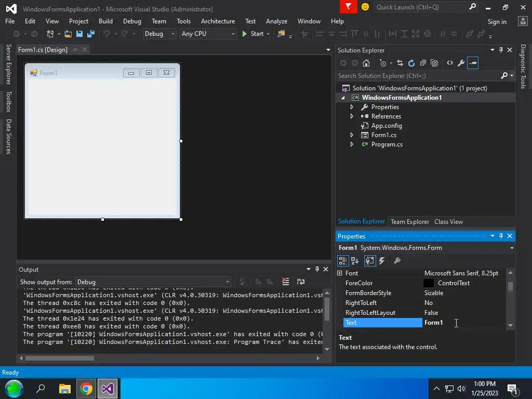Switch to Team Explorer tab
Screen dimensions: 532x399
[410, 221]
